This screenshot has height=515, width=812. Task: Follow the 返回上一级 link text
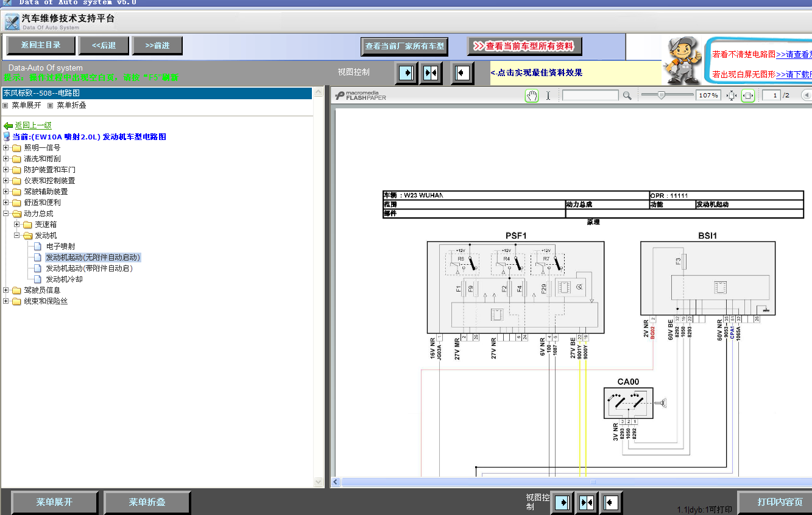click(x=34, y=125)
